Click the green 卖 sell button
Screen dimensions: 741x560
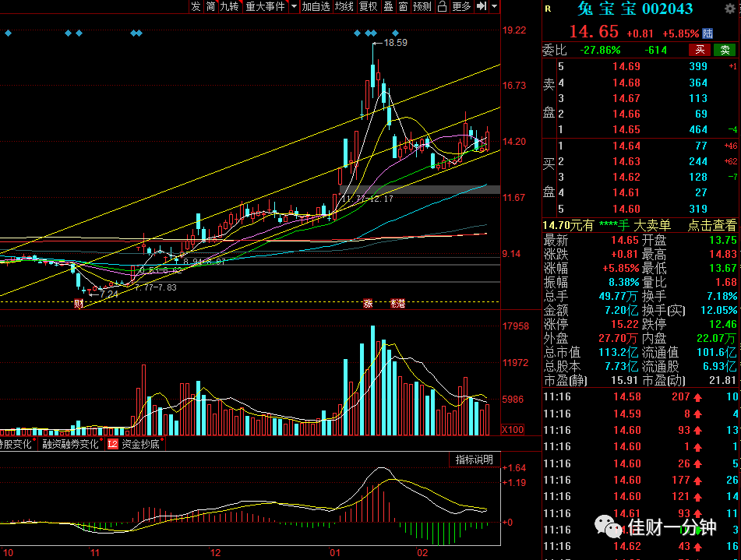725,50
